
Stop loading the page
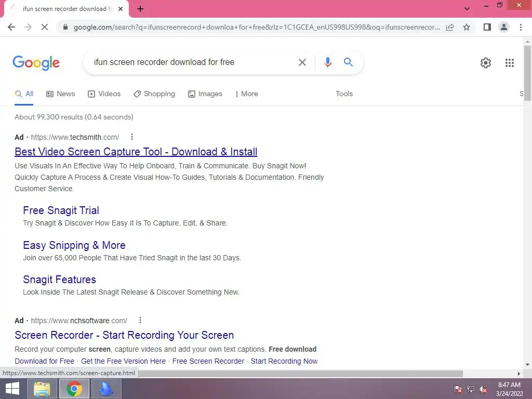point(45,27)
